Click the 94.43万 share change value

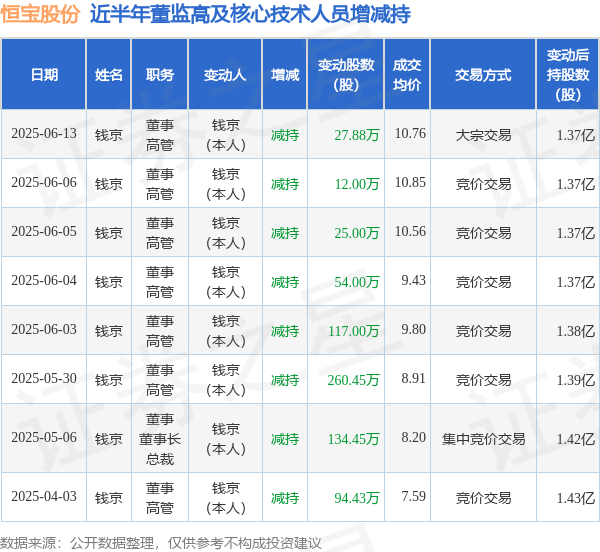coord(357,498)
